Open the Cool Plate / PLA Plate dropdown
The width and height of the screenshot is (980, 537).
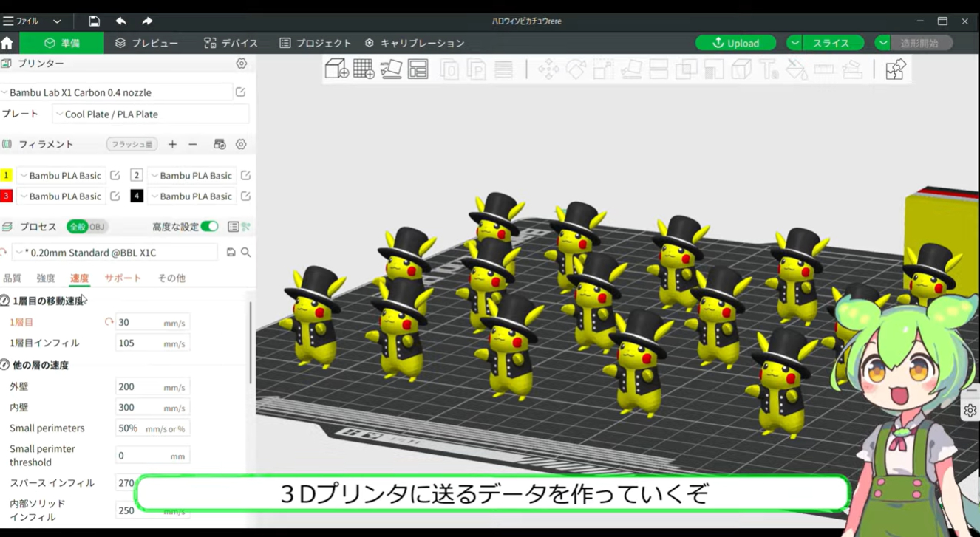click(x=151, y=114)
